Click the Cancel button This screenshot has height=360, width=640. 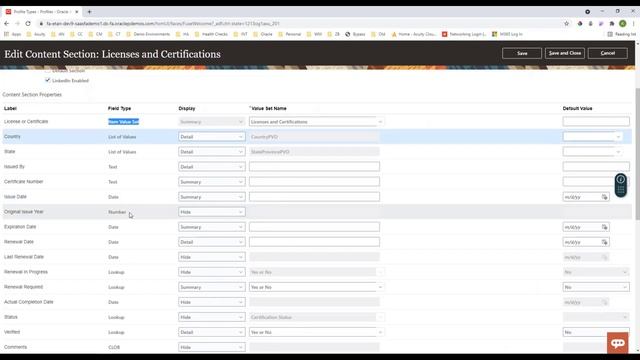[x=607, y=53]
